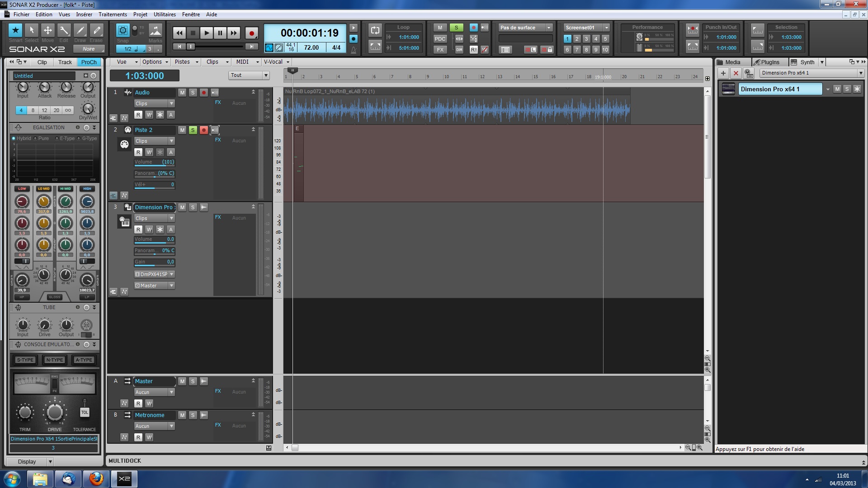
Task: Launch Firefox from the taskbar
Action: click(x=96, y=479)
